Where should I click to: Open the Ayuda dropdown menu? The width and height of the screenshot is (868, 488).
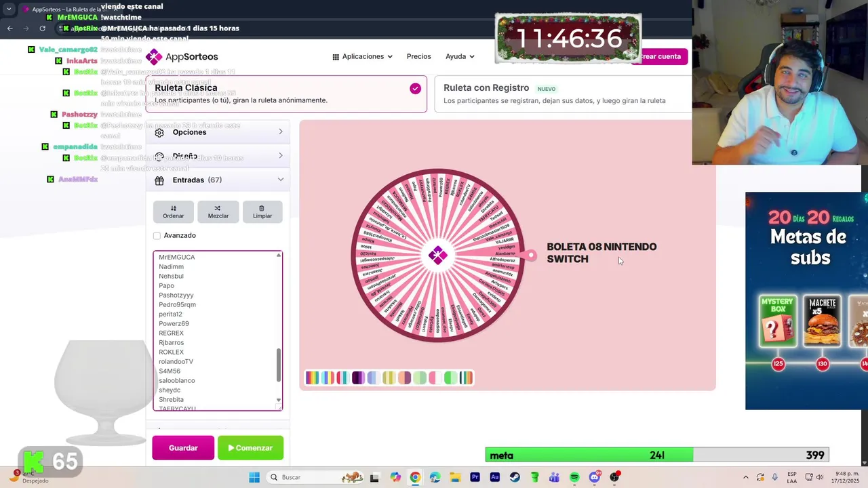coord(460,57)
